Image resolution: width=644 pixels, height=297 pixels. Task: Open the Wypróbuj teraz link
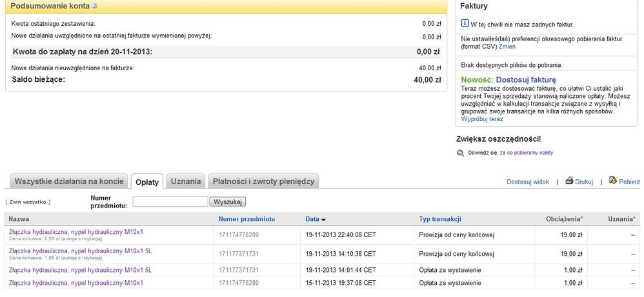click(482, 119)
